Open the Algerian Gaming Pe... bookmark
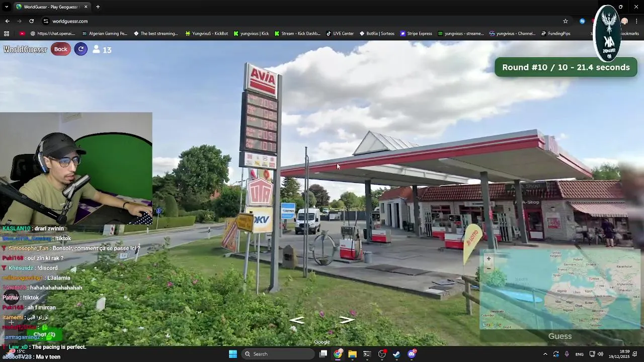Screen dimensions: 644x362 click(x=105, y=34)
